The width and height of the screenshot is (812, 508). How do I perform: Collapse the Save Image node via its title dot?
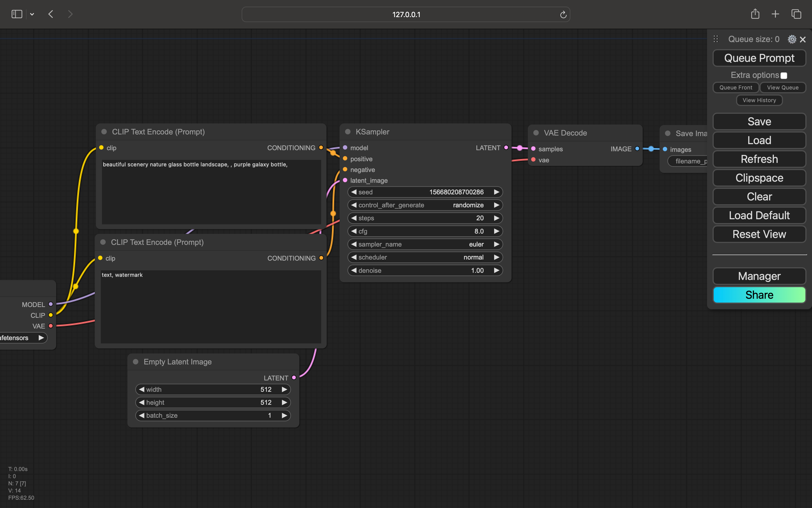point(668,133)
